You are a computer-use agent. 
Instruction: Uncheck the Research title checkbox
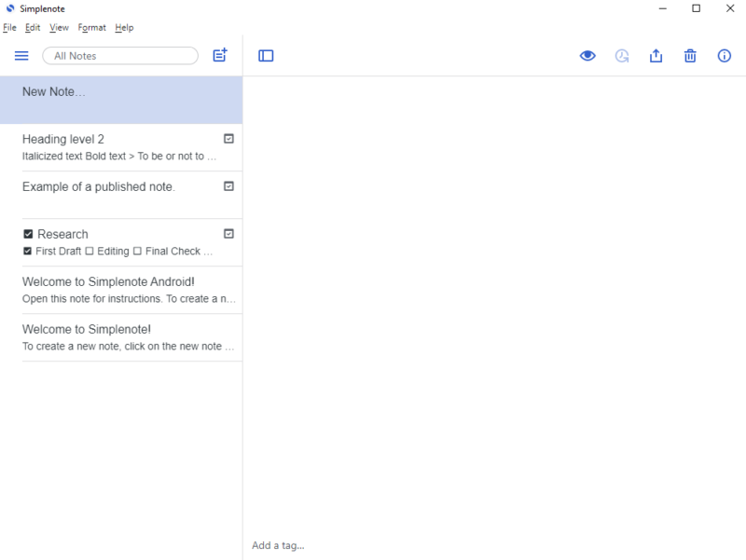(27, 234)
